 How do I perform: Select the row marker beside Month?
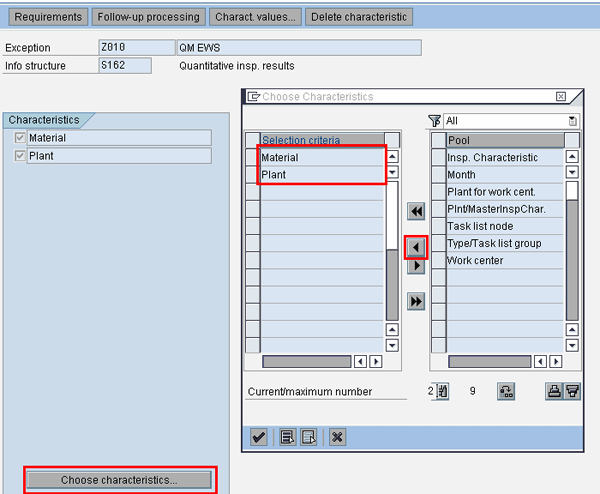click(x=438, y=174)
